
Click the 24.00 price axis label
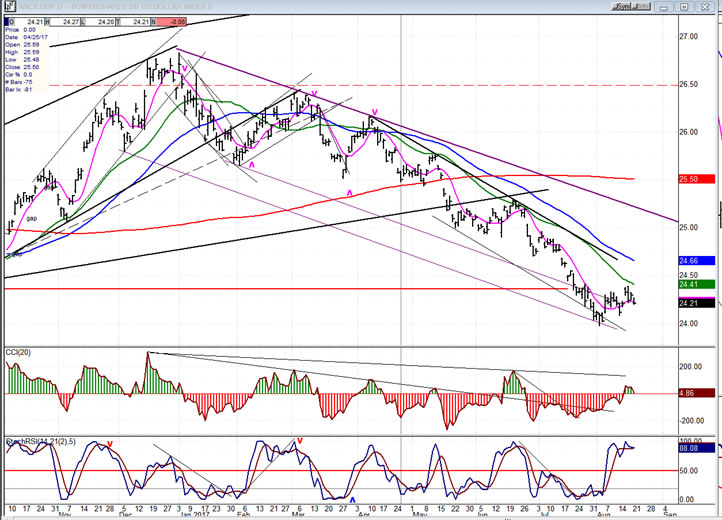tap(689, 323)
